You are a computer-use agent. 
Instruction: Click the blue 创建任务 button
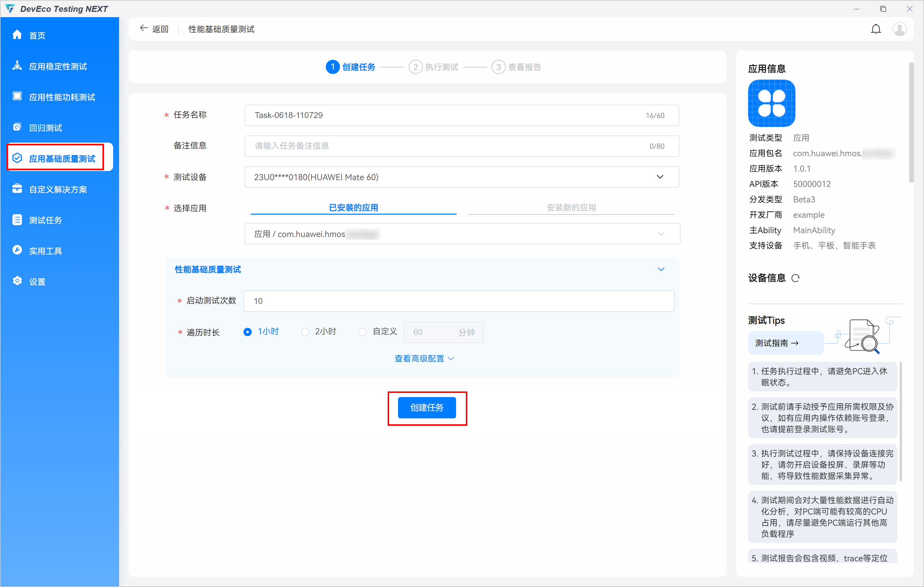click(x=427, y=408)
